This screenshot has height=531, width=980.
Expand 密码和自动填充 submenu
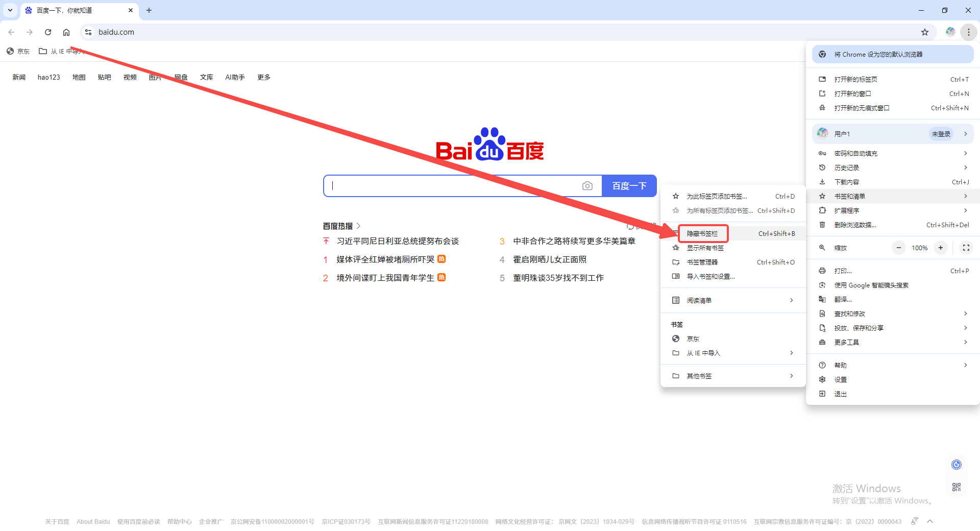(893, 153)
